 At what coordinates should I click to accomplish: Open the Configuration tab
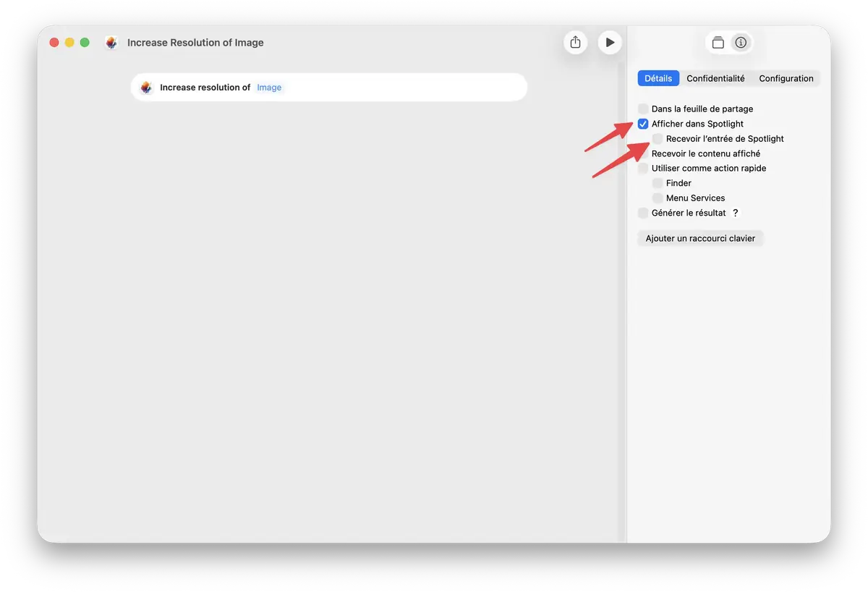[786, 77]
